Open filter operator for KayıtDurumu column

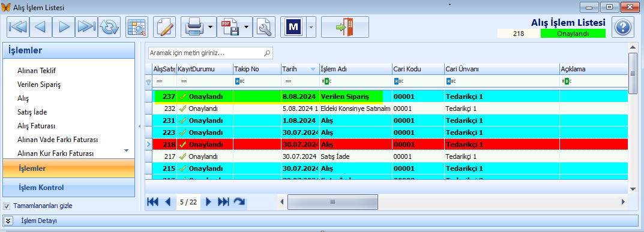tap(184, 82)
